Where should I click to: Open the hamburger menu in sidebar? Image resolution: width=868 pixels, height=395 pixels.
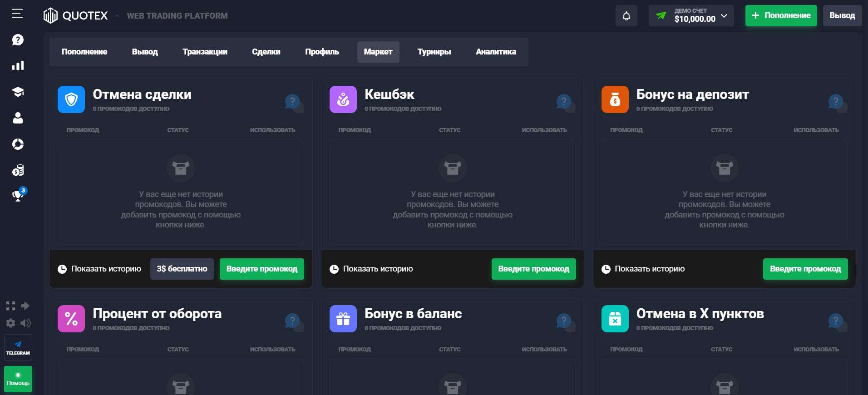17,14
